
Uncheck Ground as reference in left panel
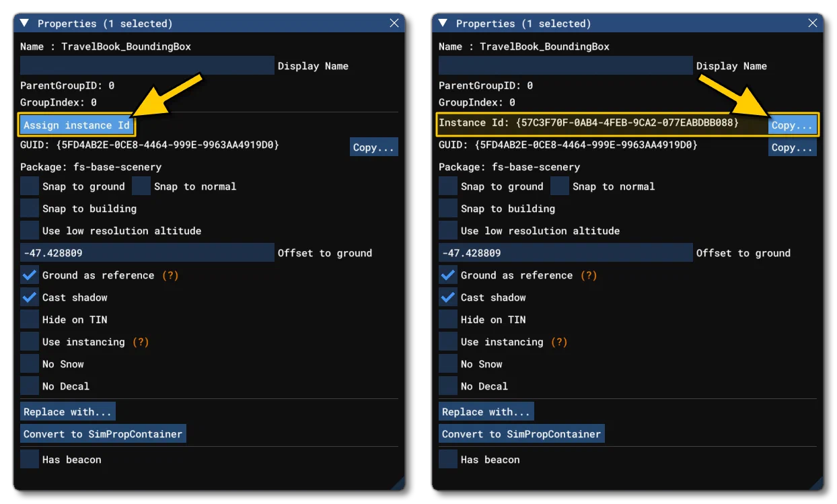pos(30,275)
